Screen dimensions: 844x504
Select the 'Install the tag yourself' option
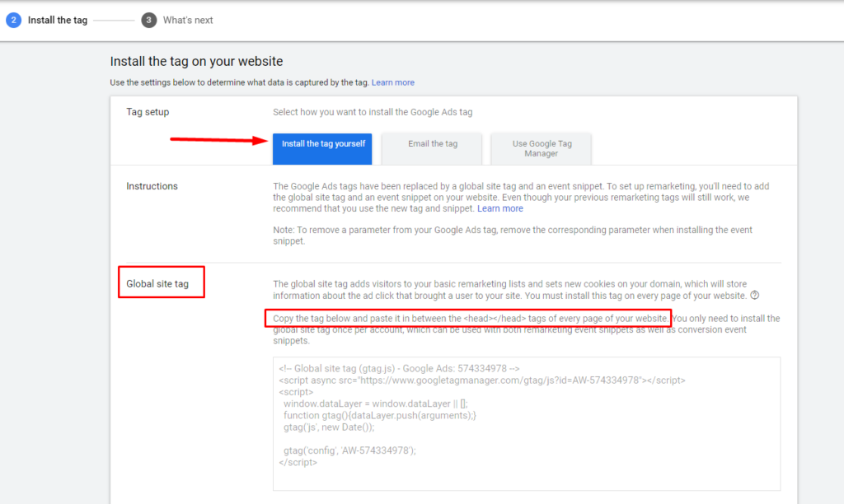pyautogui.click(x=322, y=148)
